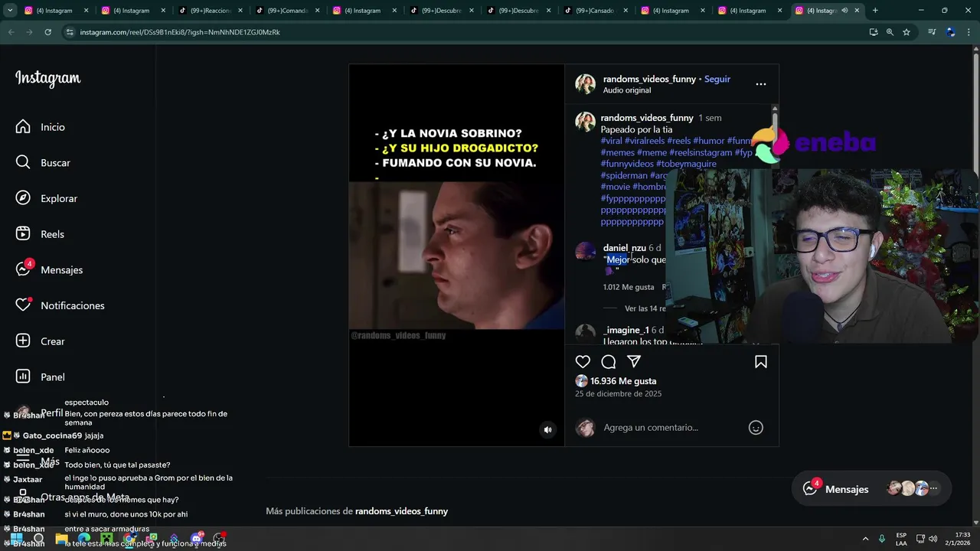This screenshot has height=551, width=980.
Task: Share the reel with paper plane icon
Action: coord(634,361)
